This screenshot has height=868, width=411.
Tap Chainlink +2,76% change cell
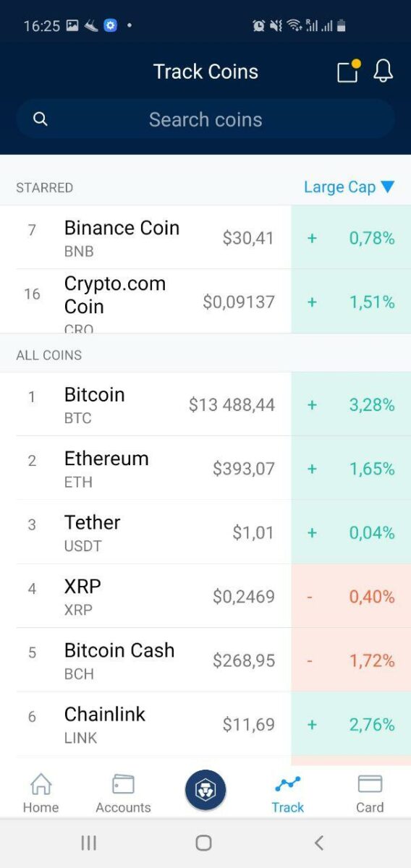point(351,724)
